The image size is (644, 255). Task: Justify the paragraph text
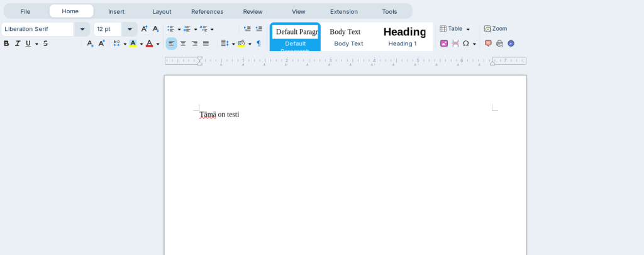pyautogui.click(x=206, y=43)
